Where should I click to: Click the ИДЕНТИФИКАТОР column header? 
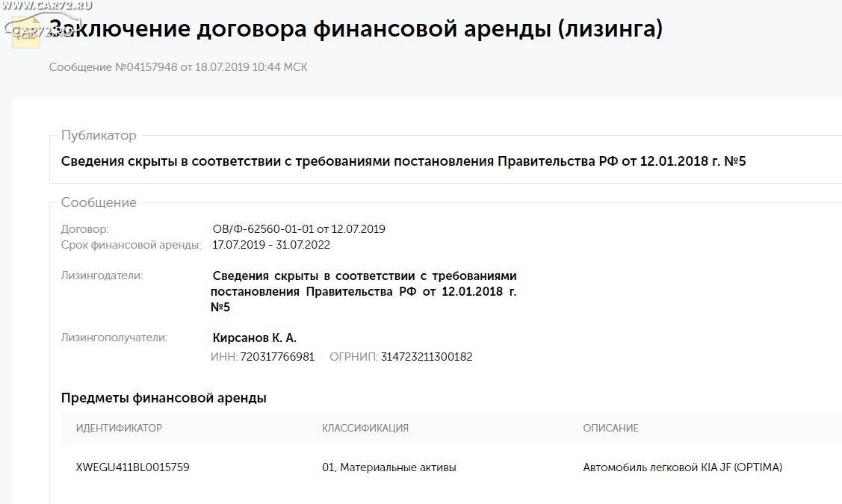120,429
